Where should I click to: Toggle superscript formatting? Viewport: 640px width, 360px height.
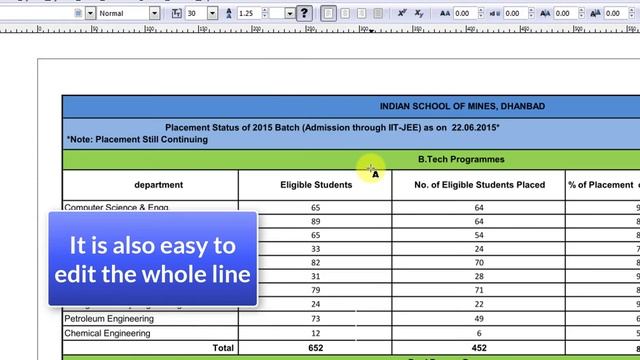point(402,13)
